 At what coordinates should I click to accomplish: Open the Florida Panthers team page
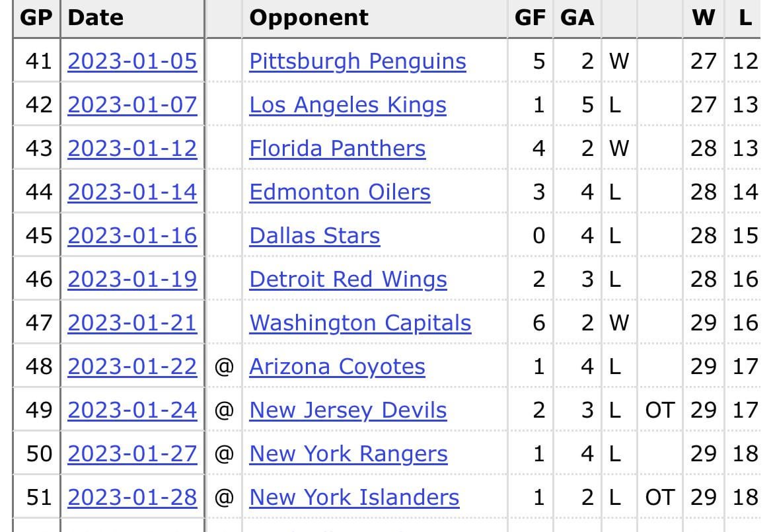(x=337, y=149)
